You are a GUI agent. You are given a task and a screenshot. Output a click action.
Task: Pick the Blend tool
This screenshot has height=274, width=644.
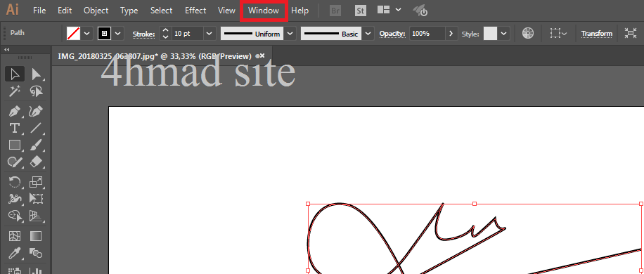pyautogui.click(x=36, y=253)
